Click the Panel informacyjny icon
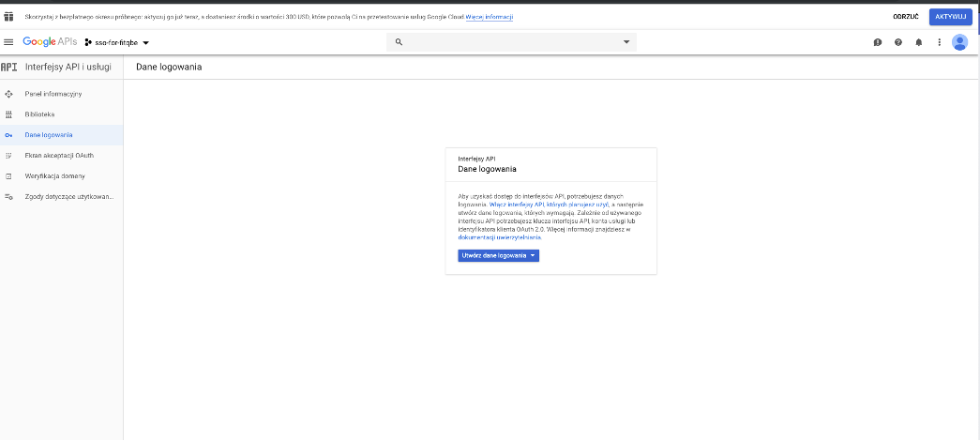980x441 pixels. [x=8, y=94]
